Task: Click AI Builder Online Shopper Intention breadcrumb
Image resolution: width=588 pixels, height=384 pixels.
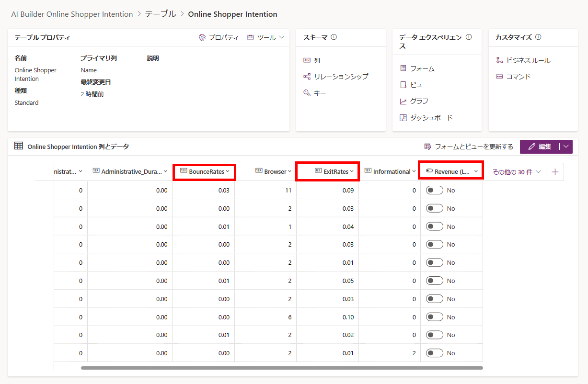Action: [x=72, y=14]
